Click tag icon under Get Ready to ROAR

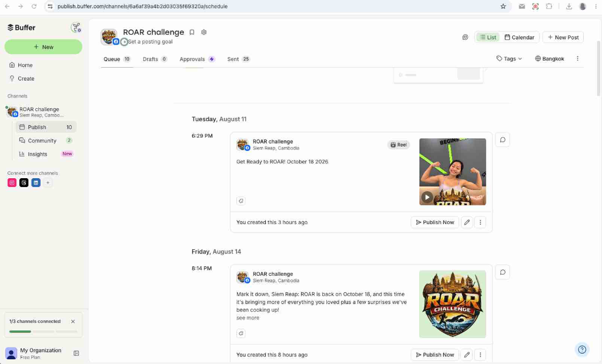pyautogui.click(x=240, y=201)
